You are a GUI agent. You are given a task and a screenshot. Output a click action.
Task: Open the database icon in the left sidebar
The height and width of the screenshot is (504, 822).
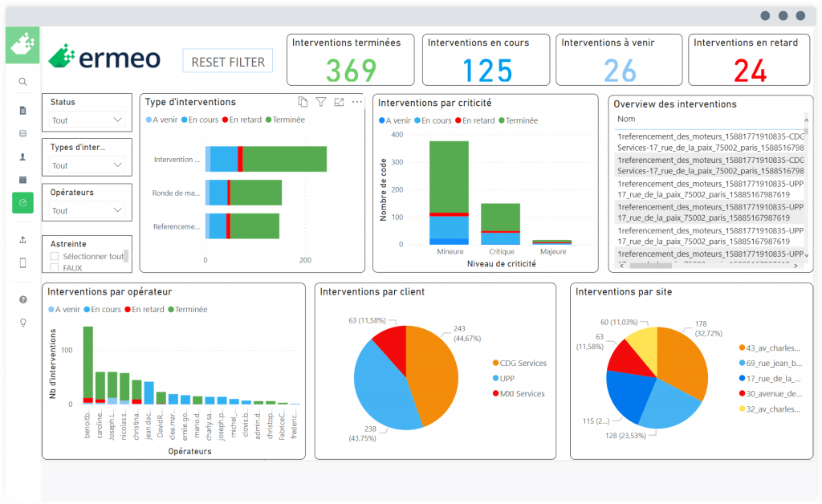point(22,133)
